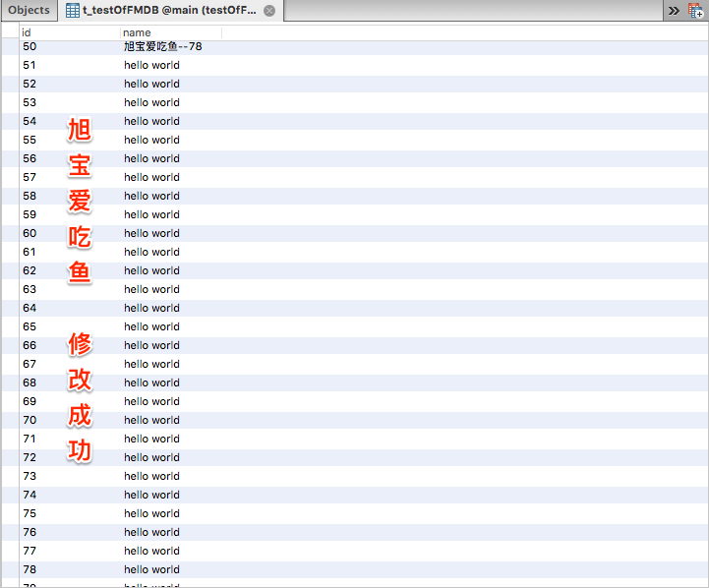The width and height of the screenshot is (709, 588).
Task: Select id cell 62
Action: pos(30,270)
